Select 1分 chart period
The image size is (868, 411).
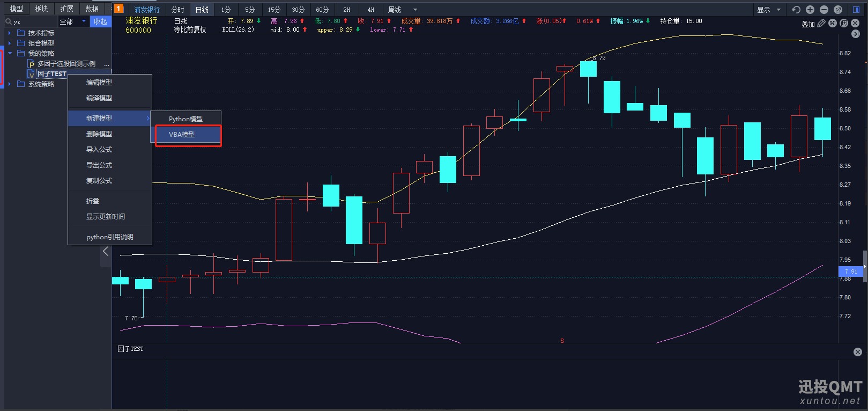click(x=226, y=10)
